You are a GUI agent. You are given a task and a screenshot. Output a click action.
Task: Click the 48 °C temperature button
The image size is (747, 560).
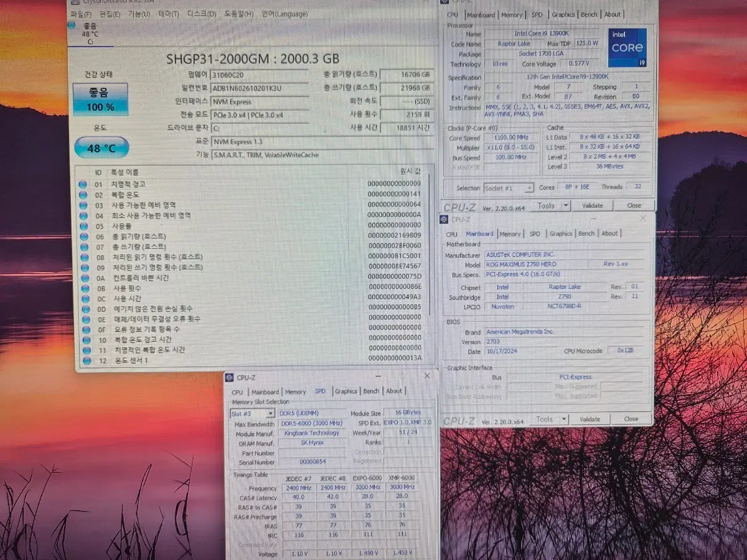101,148
